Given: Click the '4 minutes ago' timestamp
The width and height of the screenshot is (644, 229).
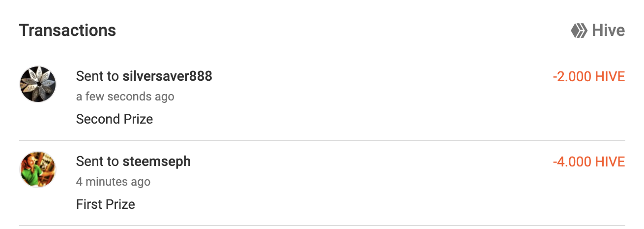Looking at the screenshot, I should tap(113, 182).
